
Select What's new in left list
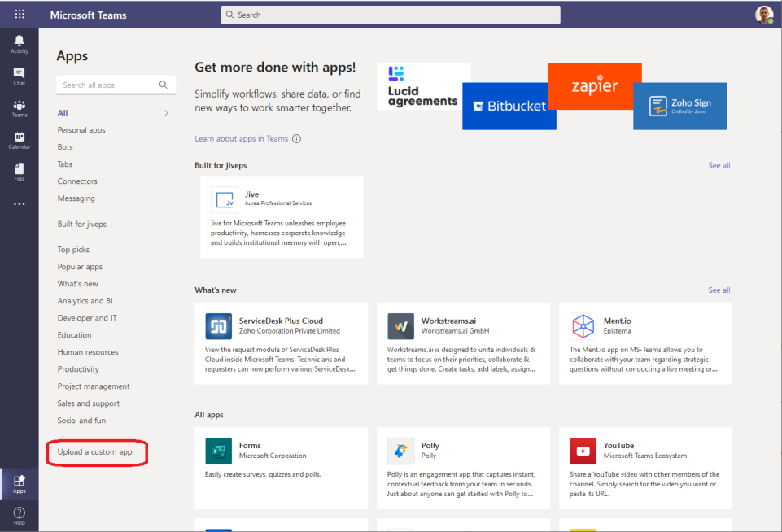pos(78,283)
